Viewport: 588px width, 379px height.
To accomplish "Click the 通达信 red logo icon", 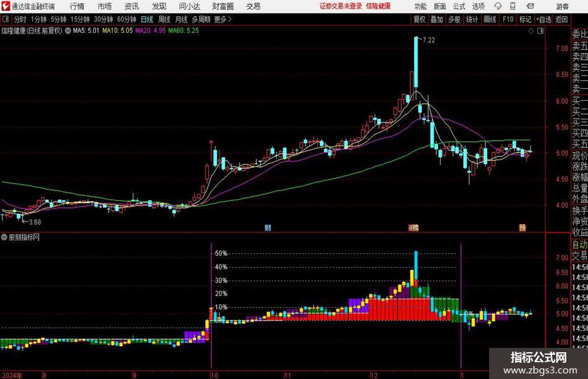I will (x=6, y=6).
